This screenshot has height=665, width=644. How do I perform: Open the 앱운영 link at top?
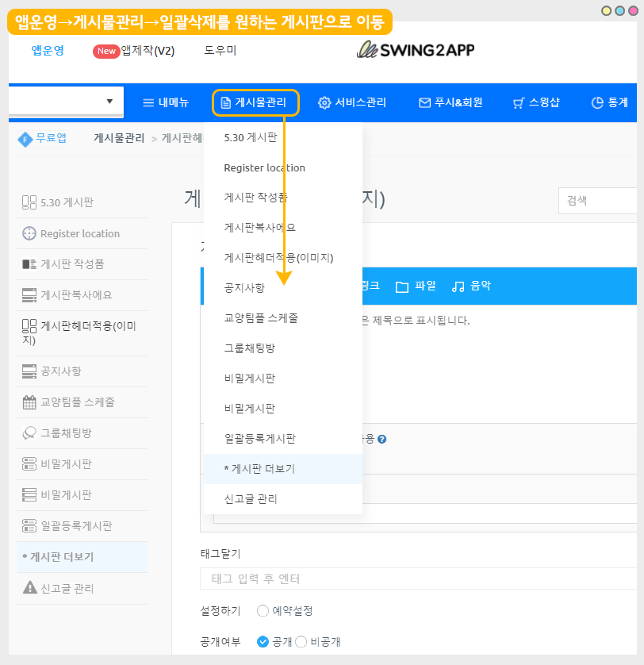tap(48, 51)
